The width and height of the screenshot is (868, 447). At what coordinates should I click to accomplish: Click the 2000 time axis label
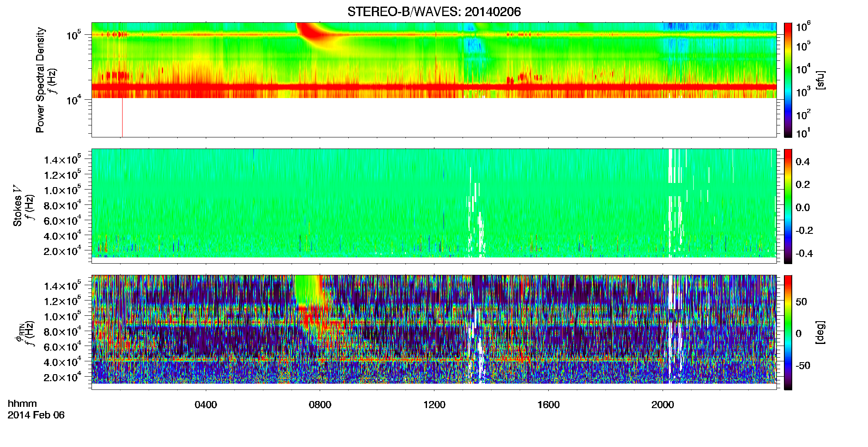point(663,405)
